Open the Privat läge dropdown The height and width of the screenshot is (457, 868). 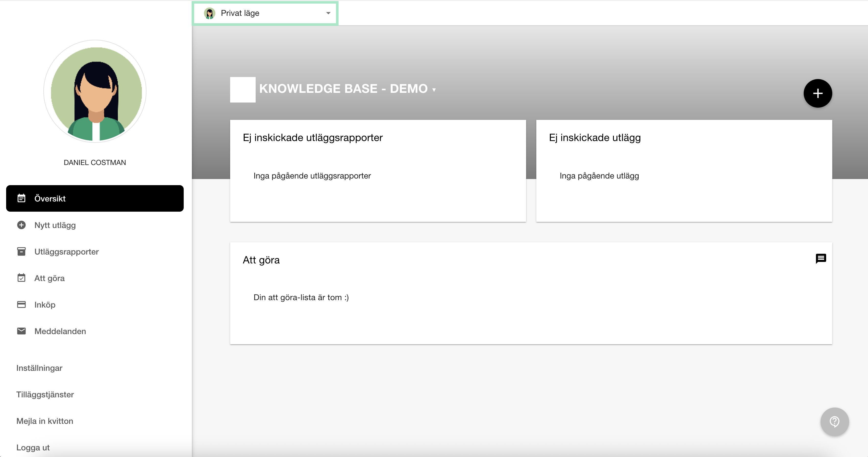click(x=265, y=13)
